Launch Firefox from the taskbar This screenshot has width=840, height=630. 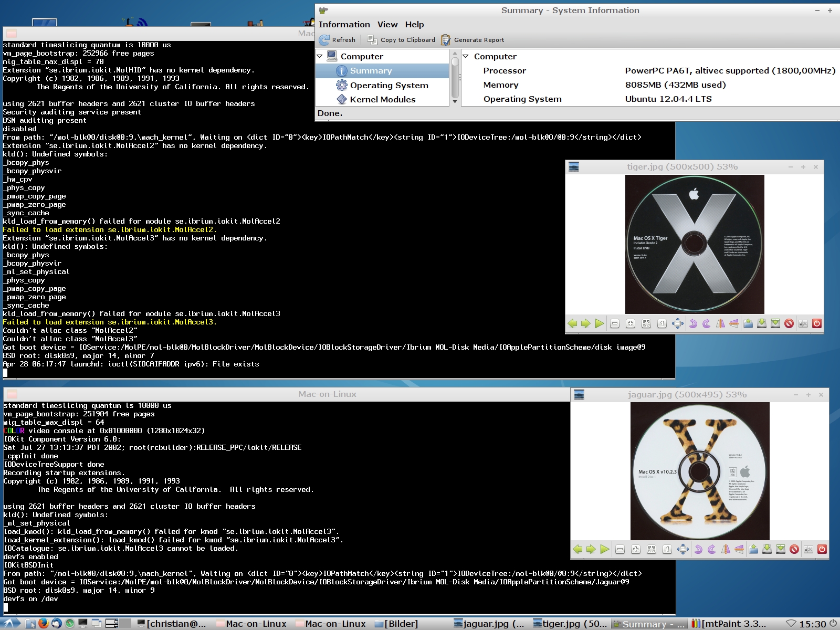click(44, 623)
